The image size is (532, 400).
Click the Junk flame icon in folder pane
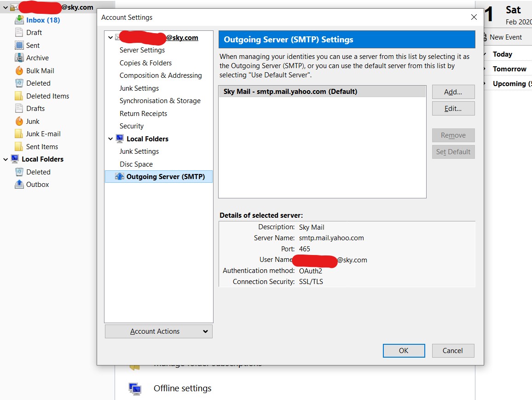[19, 121]
